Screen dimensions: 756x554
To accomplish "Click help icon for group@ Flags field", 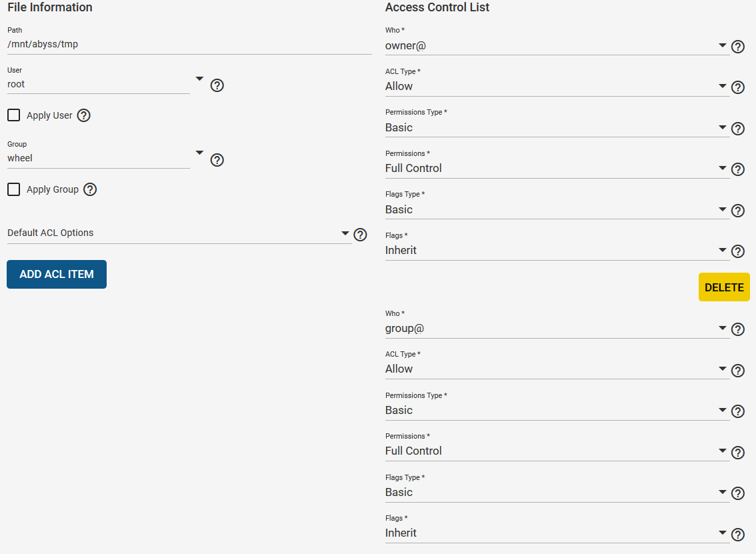I will pos(737,535).
